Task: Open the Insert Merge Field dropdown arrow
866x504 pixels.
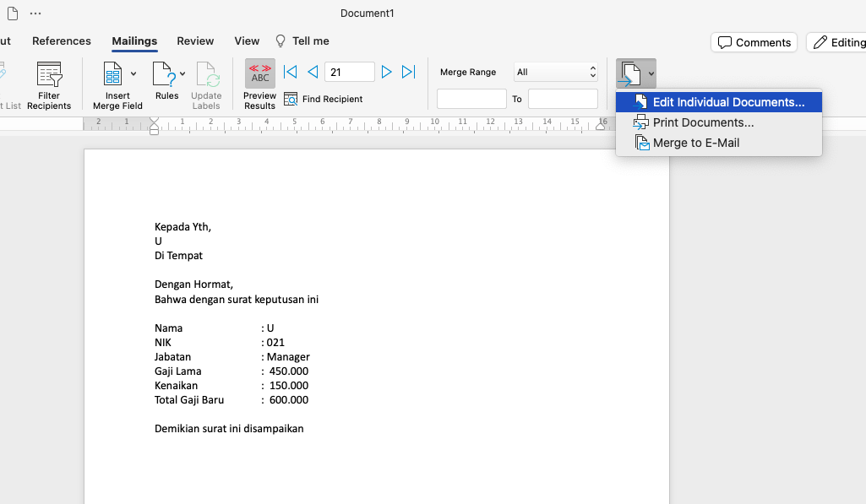Action: [133, 74]
